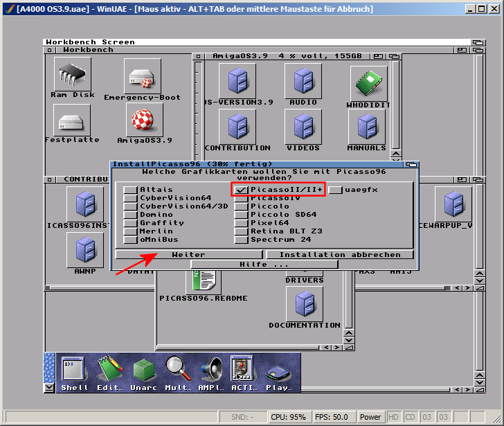Click scroll down arrow above DOCUMENTATION window corner
Image resolution: width=504 pixels, height=426 pixels.
(349, 340)
